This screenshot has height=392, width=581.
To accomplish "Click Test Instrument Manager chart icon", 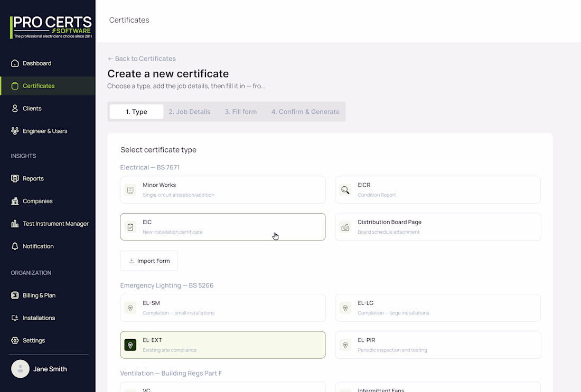I will coord(15,224).
